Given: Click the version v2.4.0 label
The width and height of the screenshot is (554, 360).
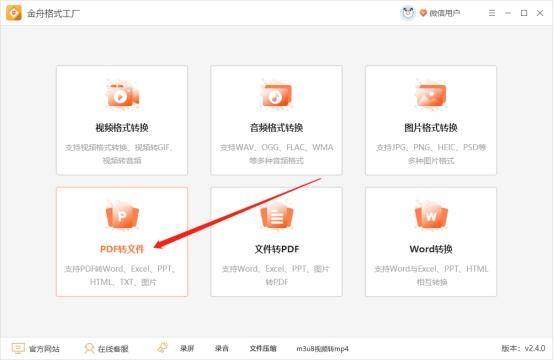Looking at the screenshot, I should (523, 348).
